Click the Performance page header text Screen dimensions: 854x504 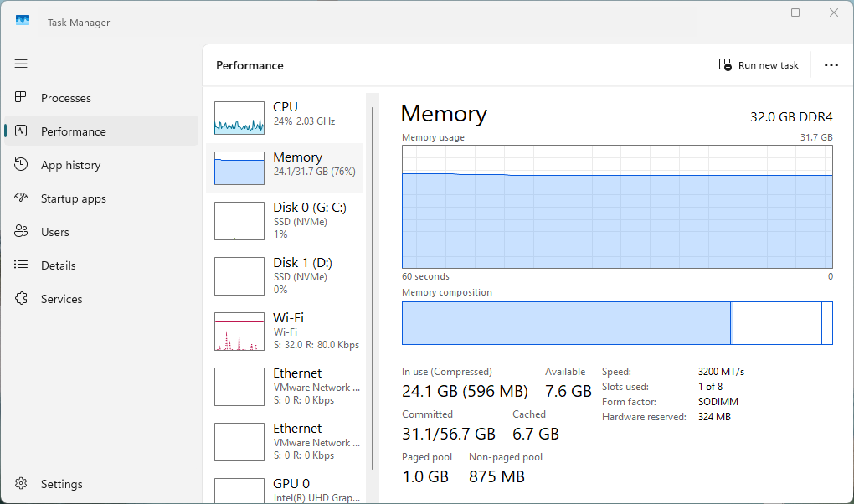250,65
